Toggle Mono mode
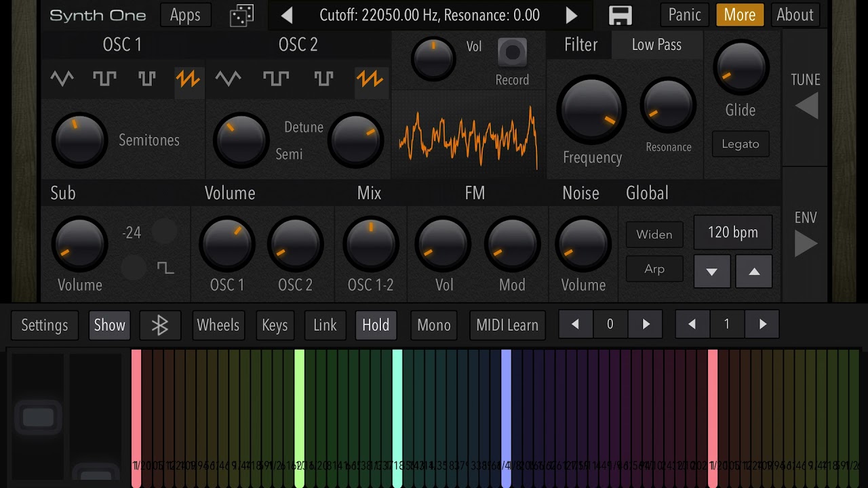868x488 pixels. pyautogui.click(x=434, y=325)
